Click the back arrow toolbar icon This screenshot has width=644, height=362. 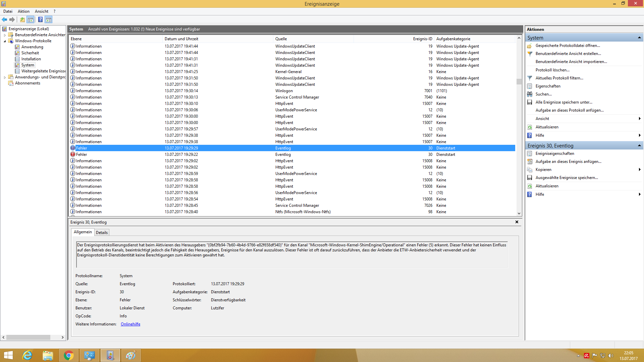coord(4,19)
